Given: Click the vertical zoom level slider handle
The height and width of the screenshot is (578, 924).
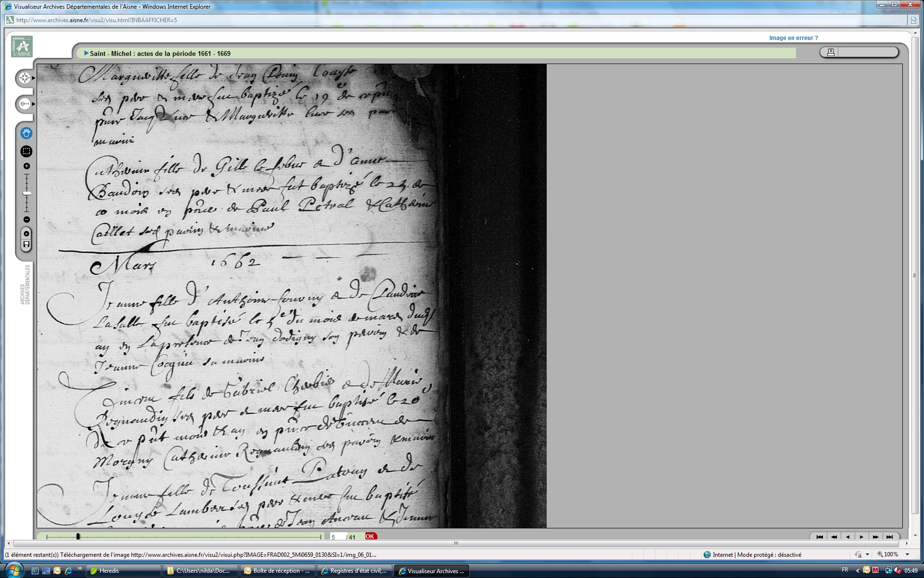Looking at the screenshot, I should click(x=27, y=193).
